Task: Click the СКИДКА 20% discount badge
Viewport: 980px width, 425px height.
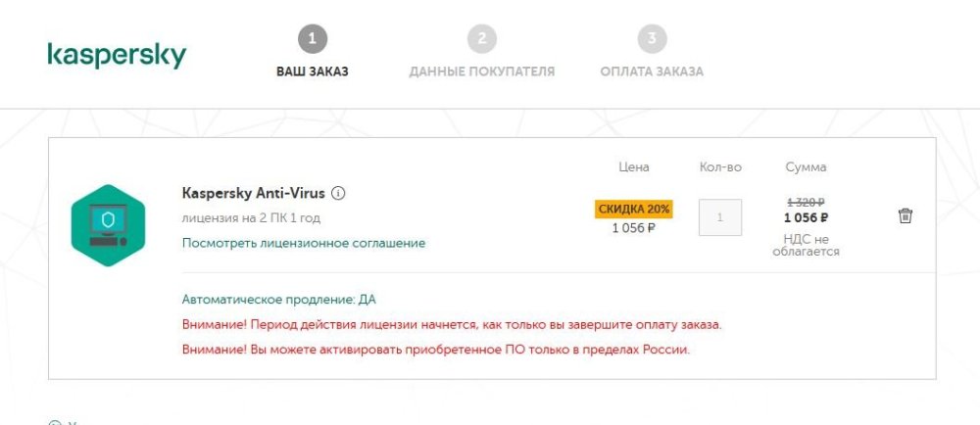Action: (634, 209)
